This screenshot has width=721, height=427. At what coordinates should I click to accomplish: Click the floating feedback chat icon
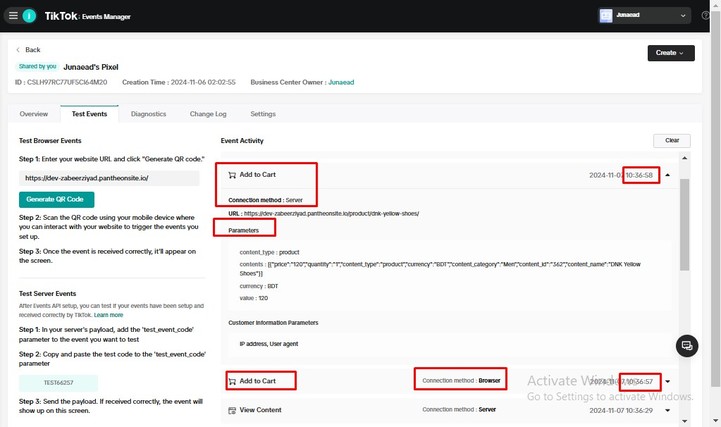[686, 346]
